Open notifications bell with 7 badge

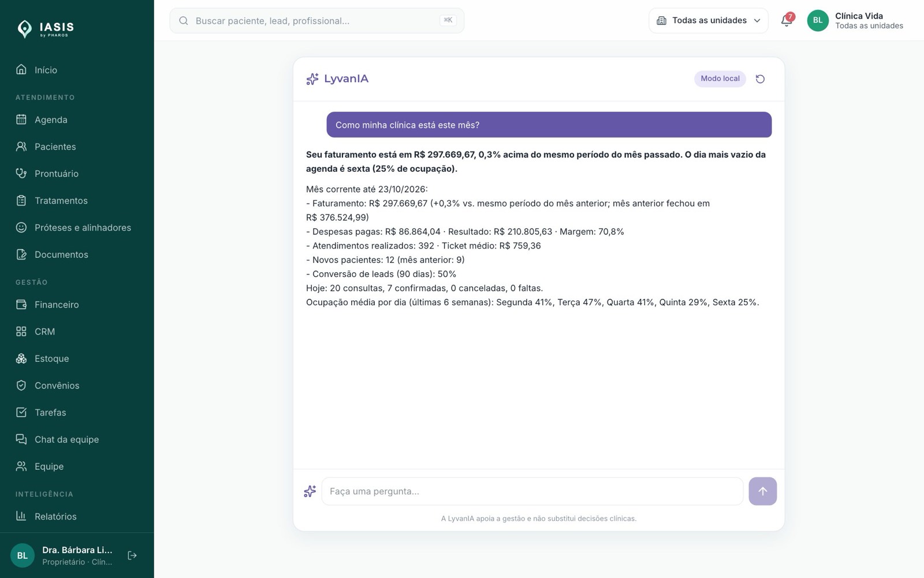pyautogui.click(x=787, y=20)
